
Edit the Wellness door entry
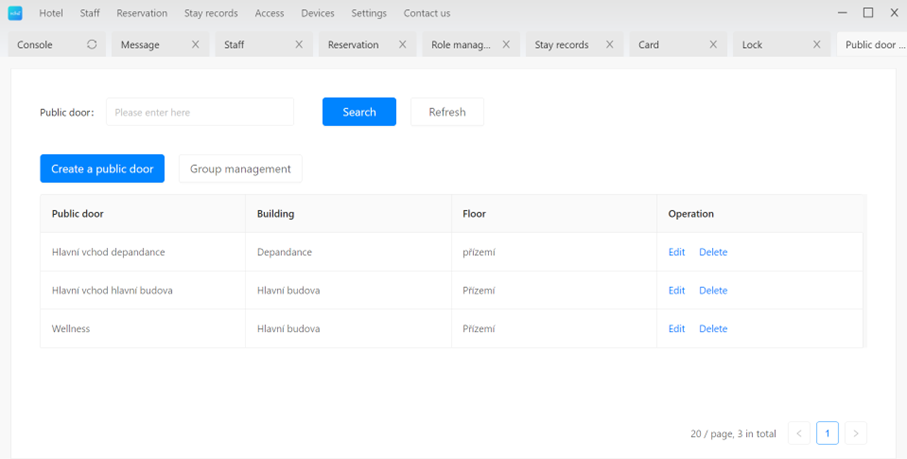pyautogui.click(x=676, y=329)
